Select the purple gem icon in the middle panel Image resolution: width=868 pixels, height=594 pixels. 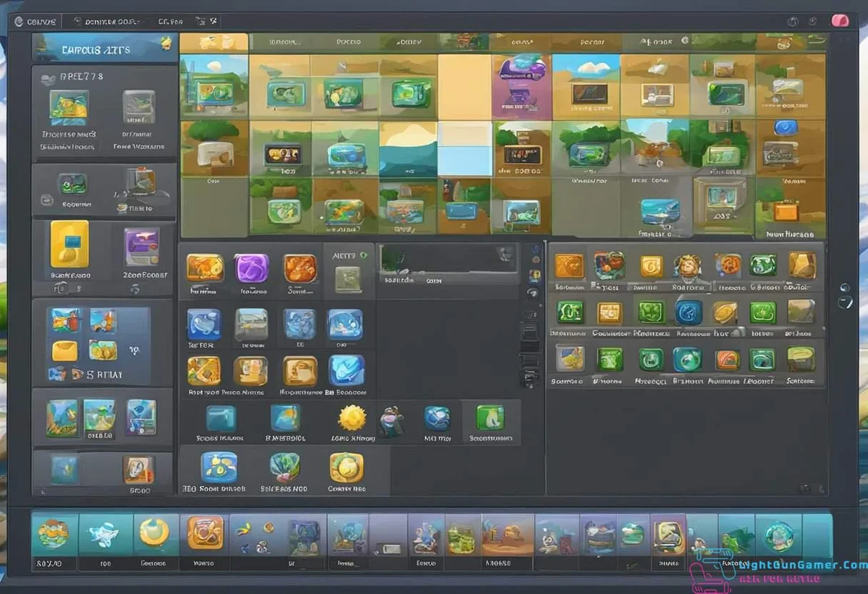tap(251, 268)
